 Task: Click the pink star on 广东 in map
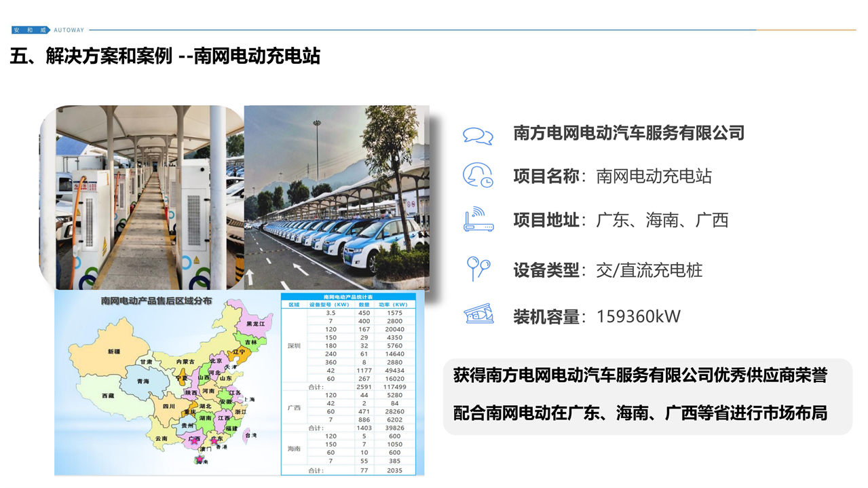pos(214,441)
